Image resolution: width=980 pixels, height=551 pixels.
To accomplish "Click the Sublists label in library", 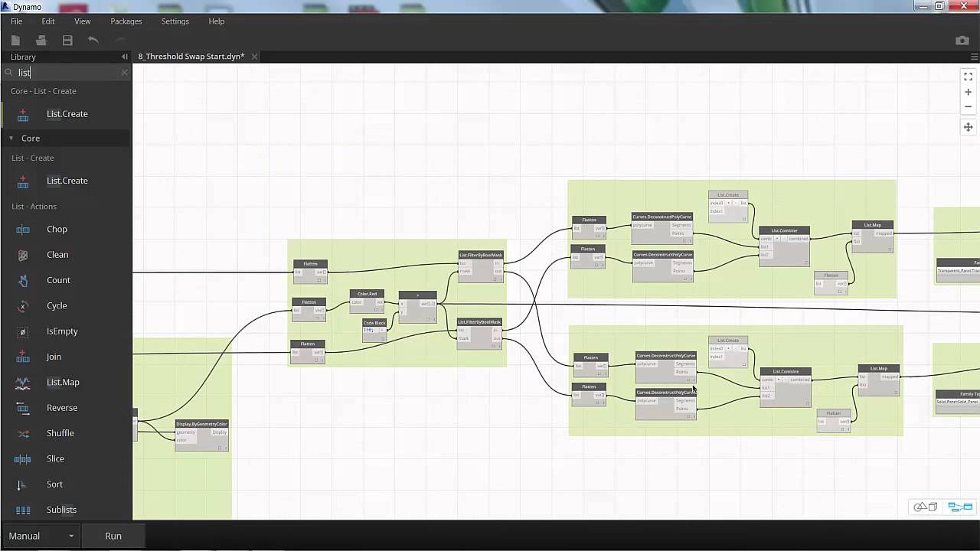I will point(61,510).
